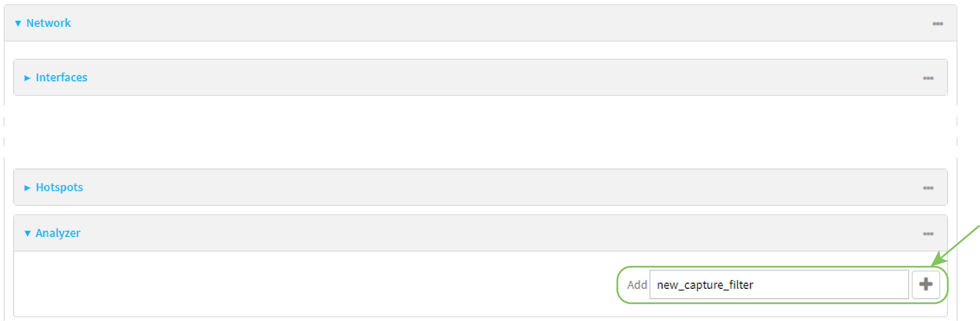980x321 pixels.
Task: Click empty area of Analyzer header bar
Action: coord(457,233)
